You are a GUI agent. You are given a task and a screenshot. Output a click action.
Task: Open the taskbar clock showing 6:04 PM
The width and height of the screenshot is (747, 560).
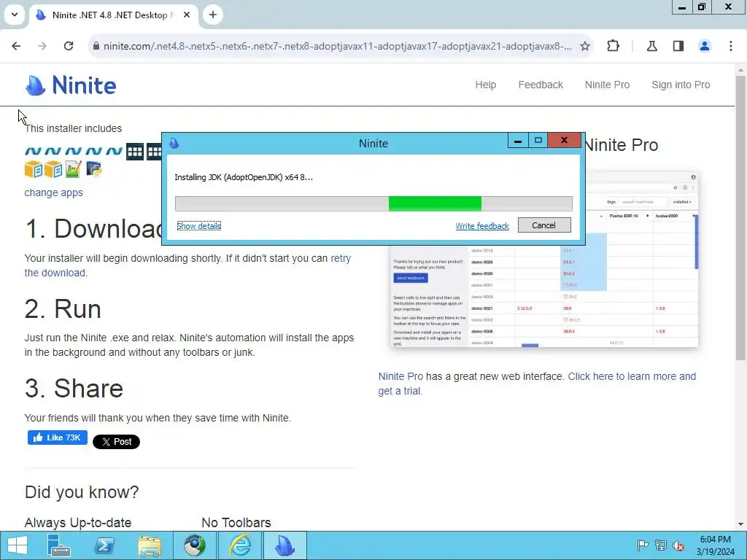(715, 545)
